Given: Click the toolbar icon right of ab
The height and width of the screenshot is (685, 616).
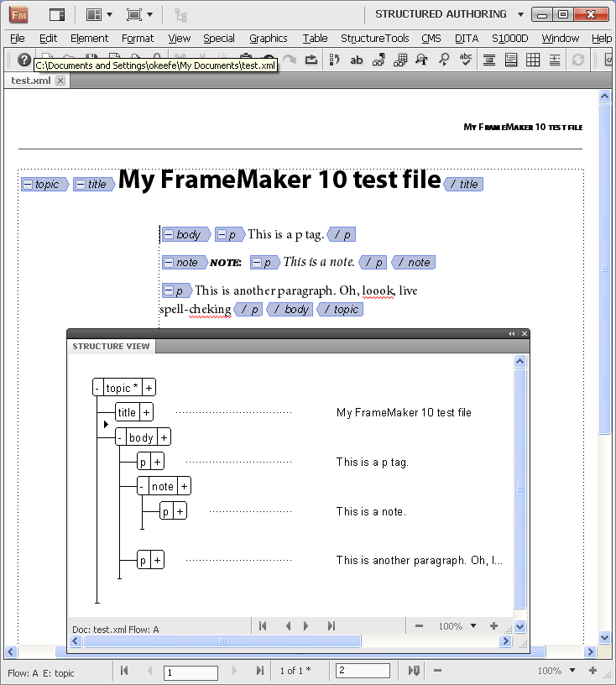Looking at the screenshot, I should tap(378, 60).
